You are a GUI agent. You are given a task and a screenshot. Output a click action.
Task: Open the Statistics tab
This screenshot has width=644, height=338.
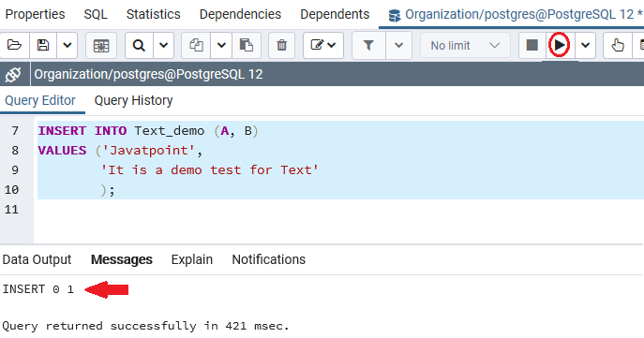pyautogui.click(x=153, y=14)
